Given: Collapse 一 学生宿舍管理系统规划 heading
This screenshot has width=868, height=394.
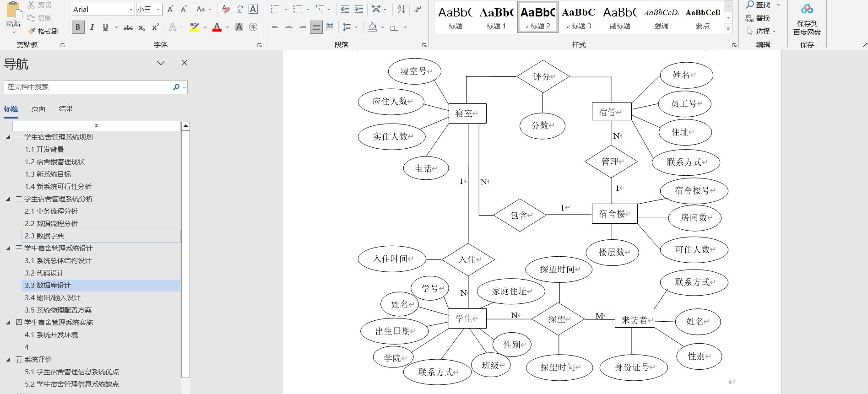Looking at the screenshot, I should click(x=8, y=137).
